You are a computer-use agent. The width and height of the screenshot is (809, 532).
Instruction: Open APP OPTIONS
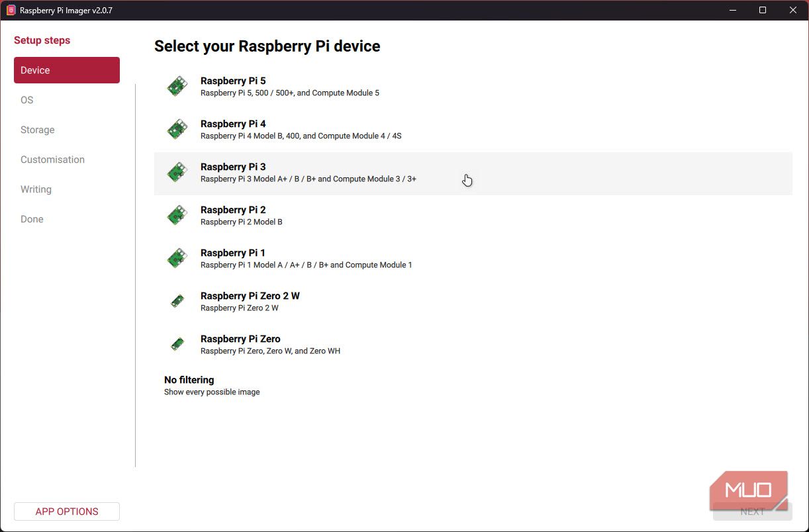point(67,511)
